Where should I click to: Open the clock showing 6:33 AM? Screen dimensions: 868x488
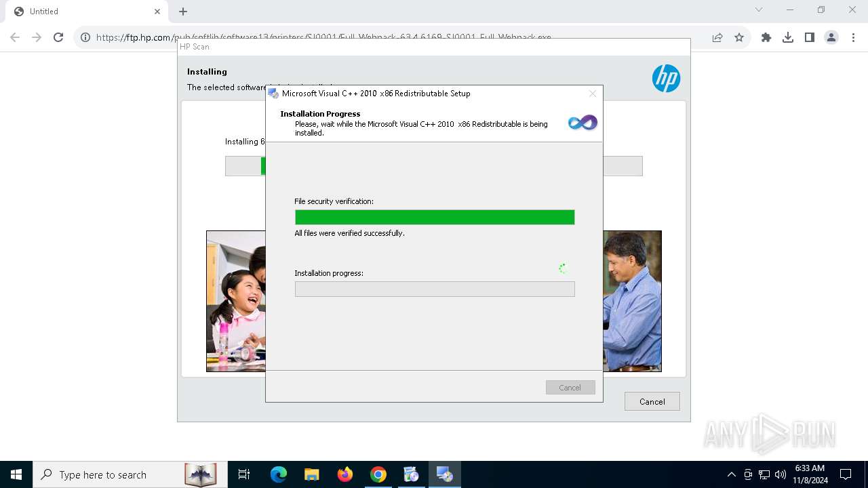coord(810,474)
